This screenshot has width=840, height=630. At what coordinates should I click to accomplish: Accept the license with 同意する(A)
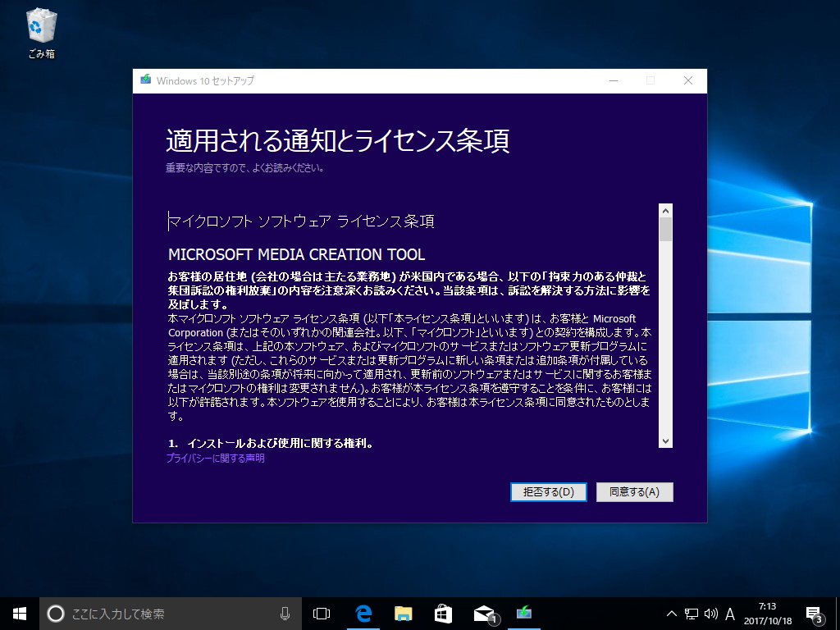636,491
